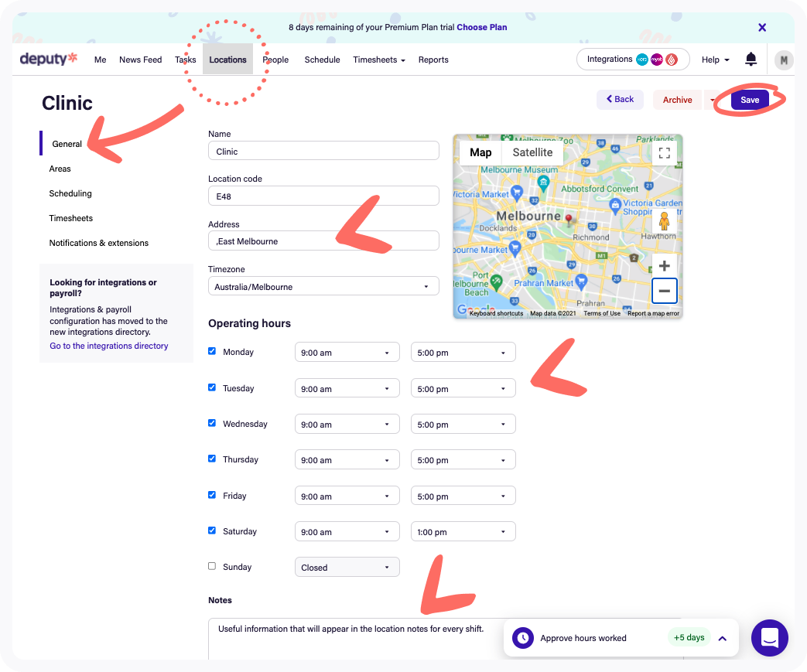The width and height of the screenshot is (807, 672).
Task: Click the Save button
Action: tap(750, 100)
